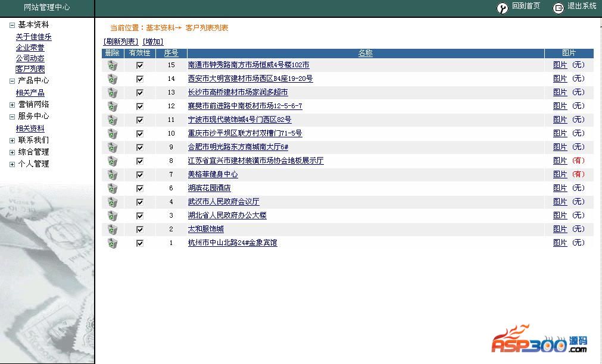
Task: Open 相关产品 in the sidebar
Action: pos(30,93)
